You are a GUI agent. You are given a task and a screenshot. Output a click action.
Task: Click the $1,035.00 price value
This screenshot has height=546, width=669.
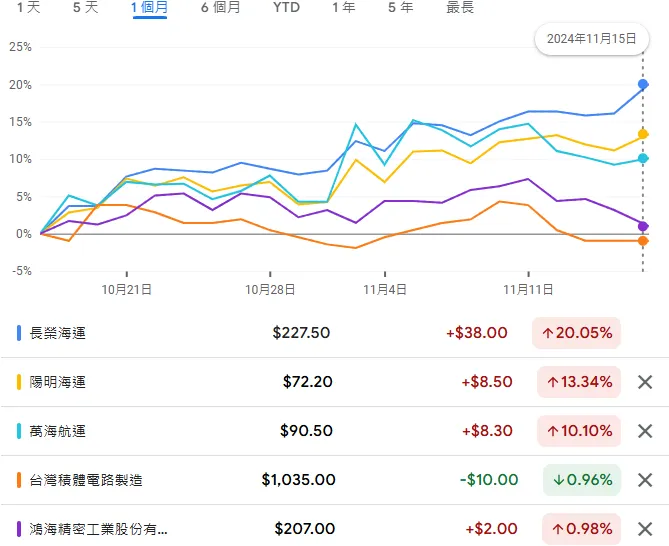[299, 480]
